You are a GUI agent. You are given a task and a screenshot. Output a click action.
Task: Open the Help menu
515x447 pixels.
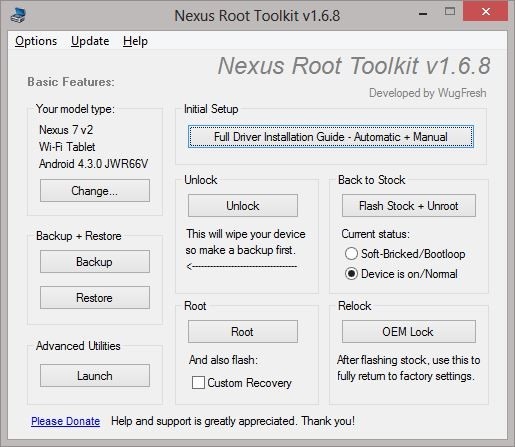pos(135,41)
